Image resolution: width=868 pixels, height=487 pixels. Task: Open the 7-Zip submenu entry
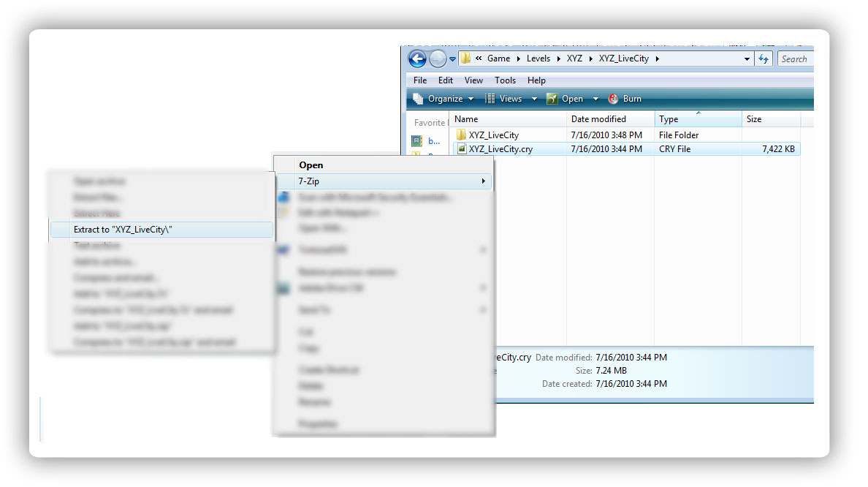click(x=383, y=181)
